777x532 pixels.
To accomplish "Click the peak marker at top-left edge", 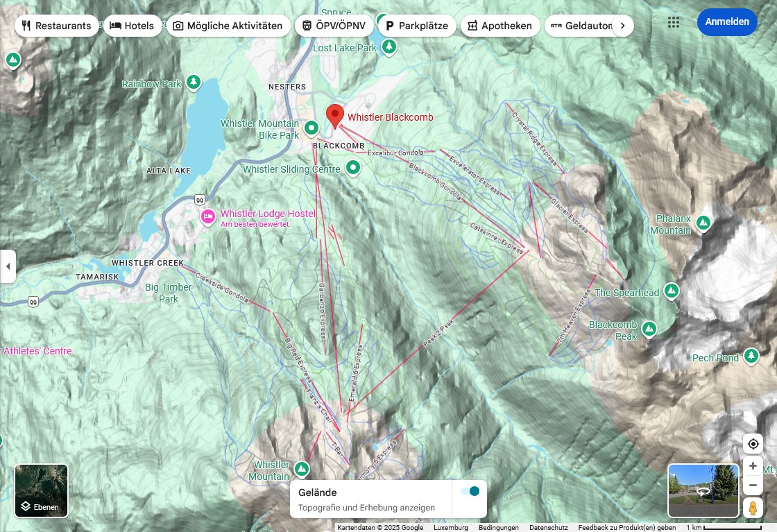I will [x=13, y=61].
